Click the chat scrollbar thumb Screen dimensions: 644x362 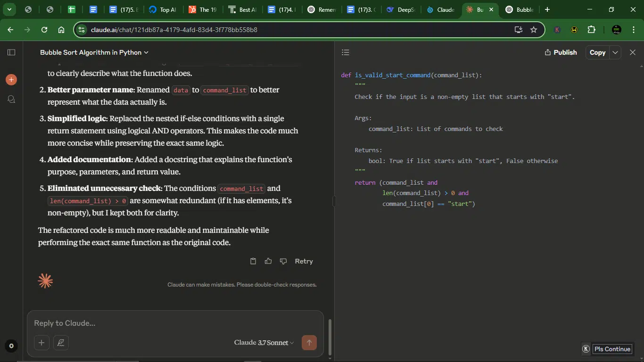[330, 337]
